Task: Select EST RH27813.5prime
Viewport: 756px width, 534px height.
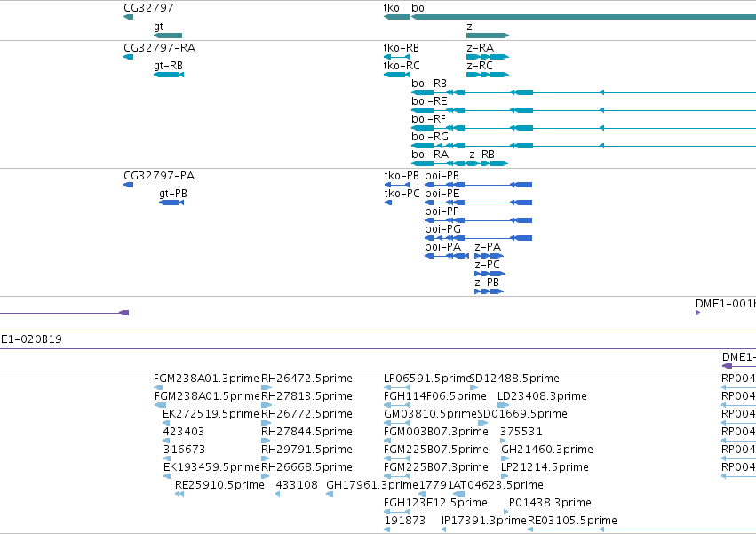Action: [x=306, y=396]
